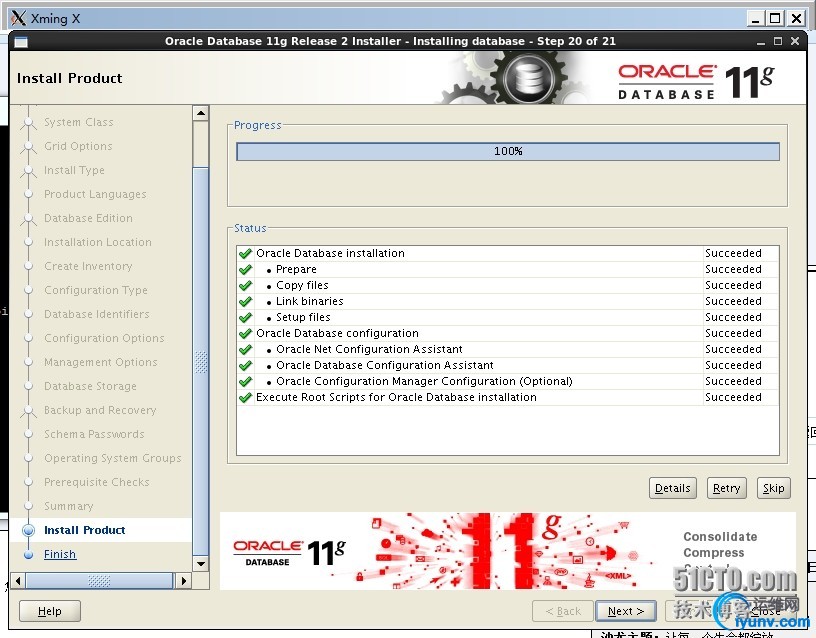The image size is (816, 638).
Task: Select the Summary step in sidebar
Action: tap(69, 506)
